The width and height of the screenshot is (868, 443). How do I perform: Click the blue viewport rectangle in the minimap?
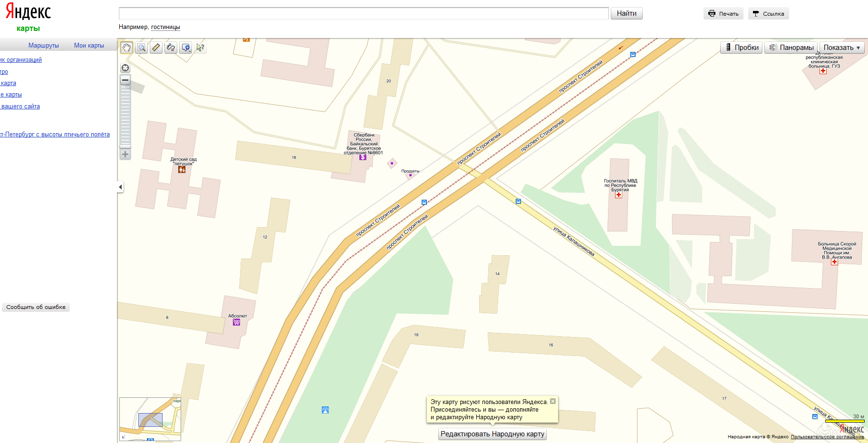point(150,420)
